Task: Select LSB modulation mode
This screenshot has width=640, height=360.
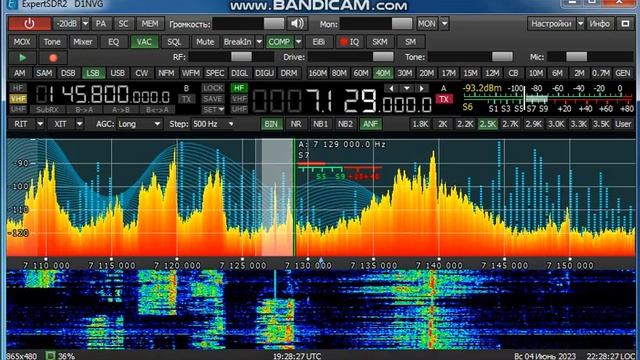Action: 93,73
